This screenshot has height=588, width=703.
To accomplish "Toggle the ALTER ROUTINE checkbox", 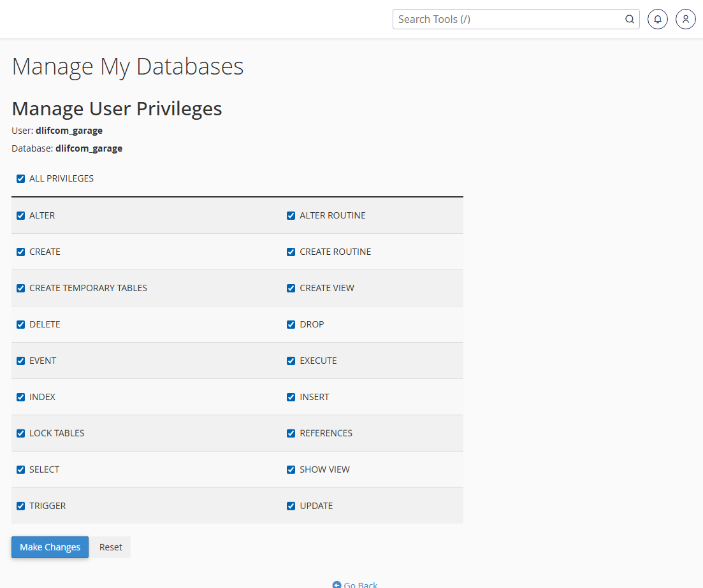I will click(x=291, y=216).
